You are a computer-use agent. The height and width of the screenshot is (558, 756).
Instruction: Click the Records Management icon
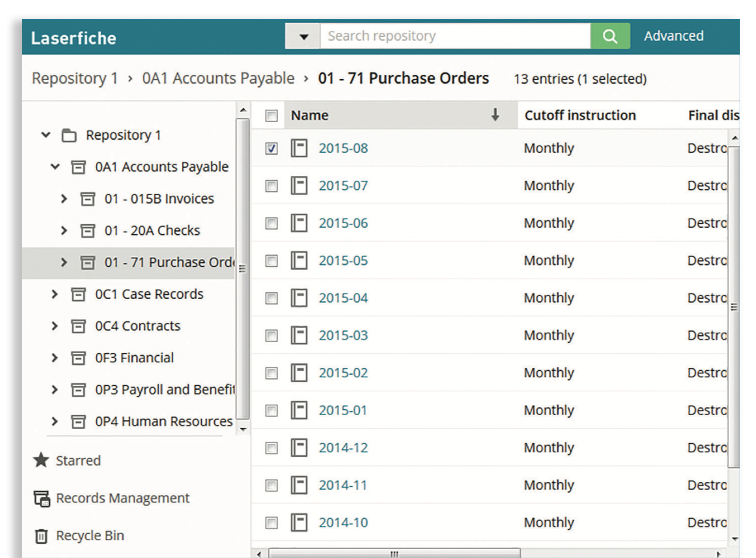pyautogui.click(x=42, y=498)
